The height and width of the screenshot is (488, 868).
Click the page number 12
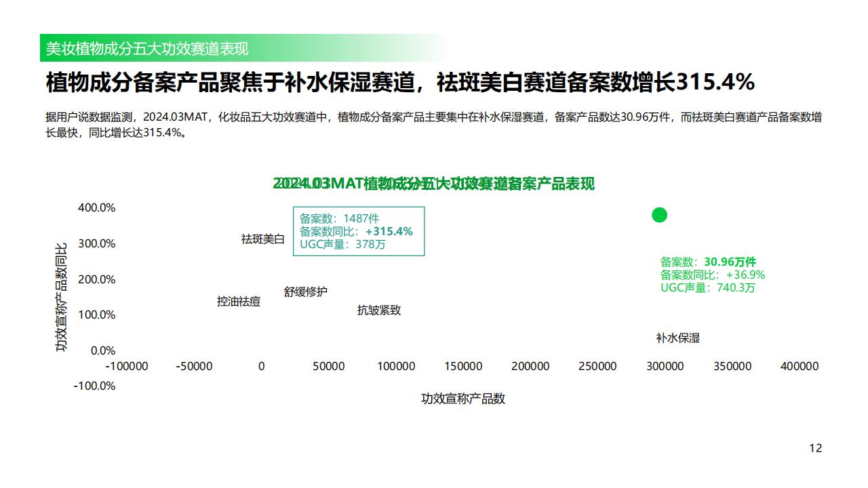coord(816,448)
